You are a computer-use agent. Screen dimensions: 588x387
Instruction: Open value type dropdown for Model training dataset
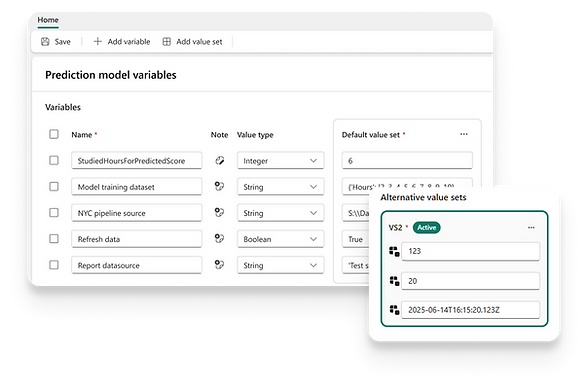(x=280, y=187)
